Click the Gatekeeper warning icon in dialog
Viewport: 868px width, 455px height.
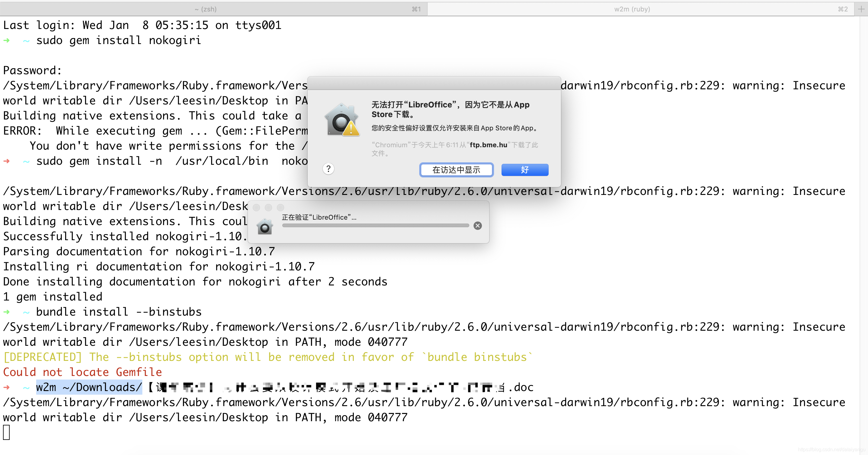click(x=342, y=120)
